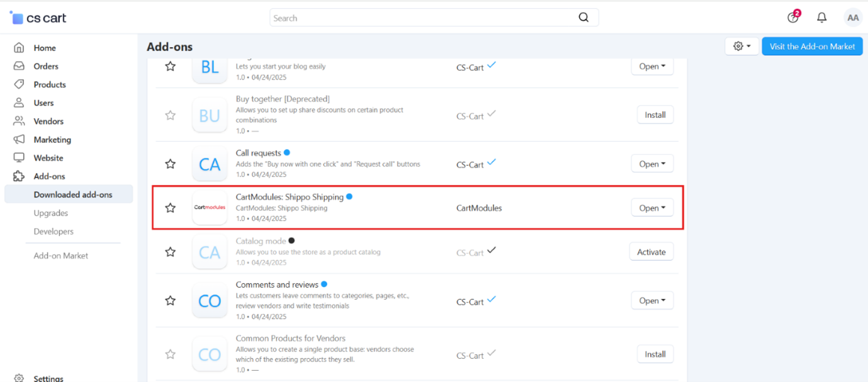The image size is (868, 382).
Task: Open Comments and reviews title link
Action: [277, 284]
